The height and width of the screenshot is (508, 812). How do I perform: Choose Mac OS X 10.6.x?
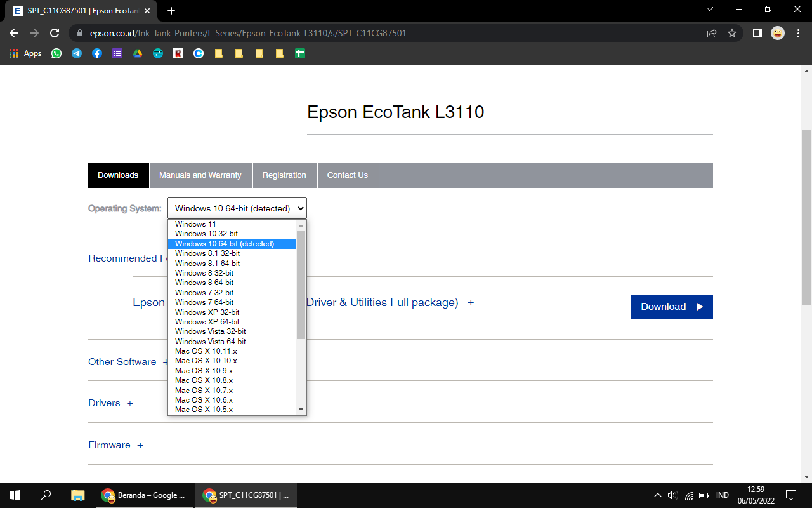(x=232, y=400)
